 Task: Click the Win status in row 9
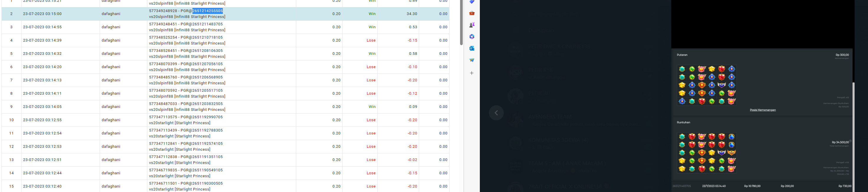pos(372,107)
